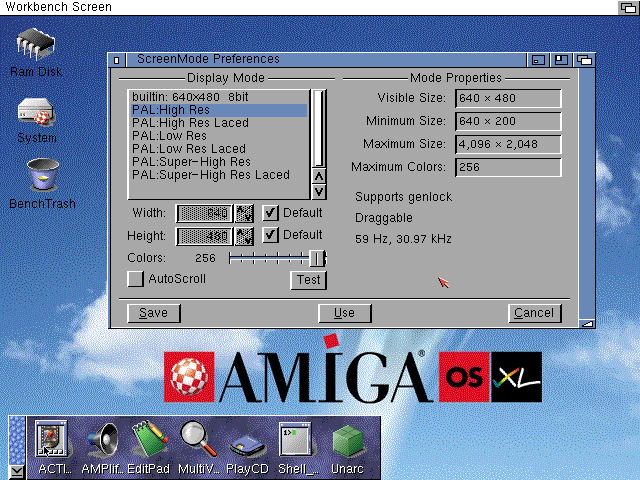Click the Width input field
The image size is (640, 480).
(x=204, y=213)
